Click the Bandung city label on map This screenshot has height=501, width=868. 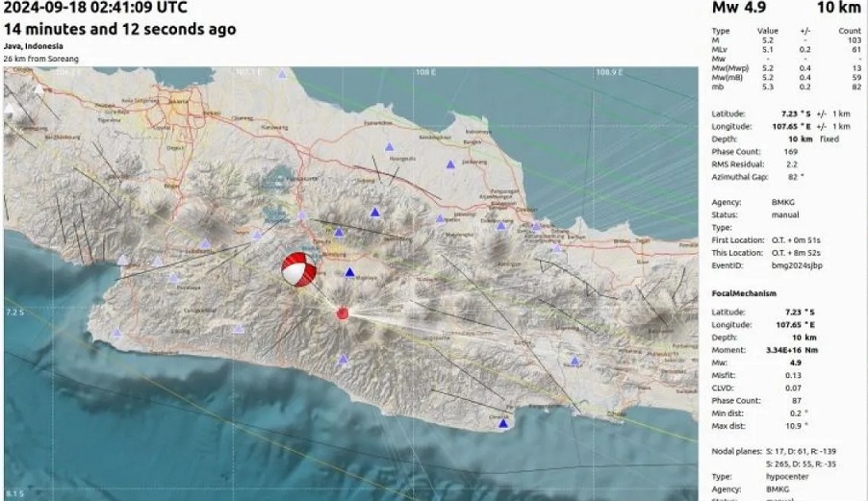[x=334, y=255]
